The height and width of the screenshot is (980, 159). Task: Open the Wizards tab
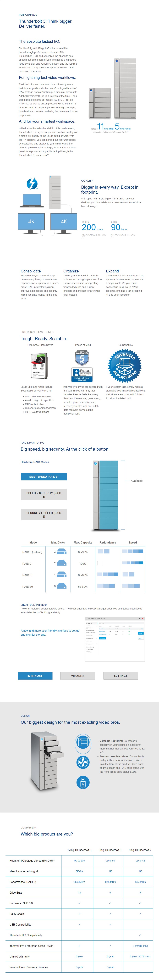coord(78,676)
